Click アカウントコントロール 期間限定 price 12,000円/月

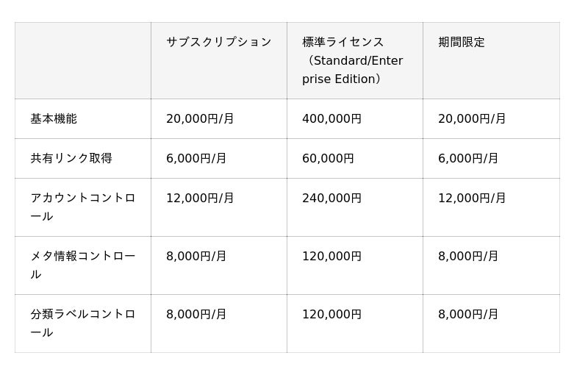[472, 199]
